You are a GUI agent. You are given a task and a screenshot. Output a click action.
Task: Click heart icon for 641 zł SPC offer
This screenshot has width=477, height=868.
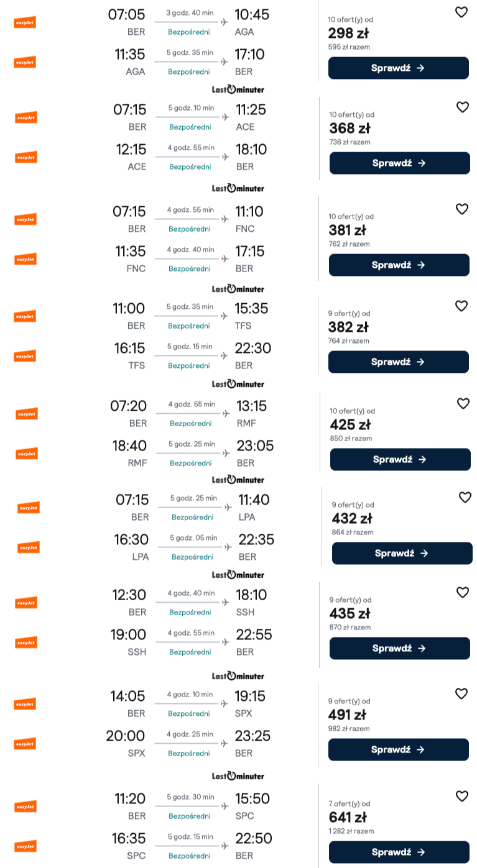click(x=461, y=796)
